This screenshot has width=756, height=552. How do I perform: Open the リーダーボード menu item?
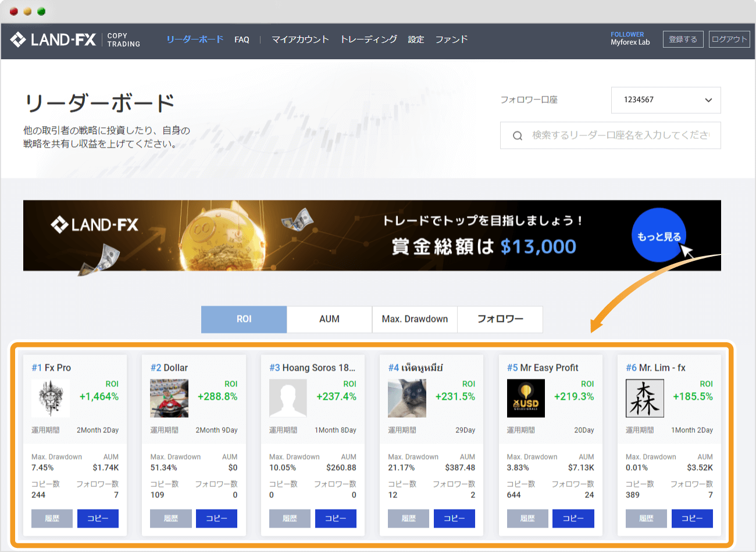pyautogui.click(x=195, y=40)
